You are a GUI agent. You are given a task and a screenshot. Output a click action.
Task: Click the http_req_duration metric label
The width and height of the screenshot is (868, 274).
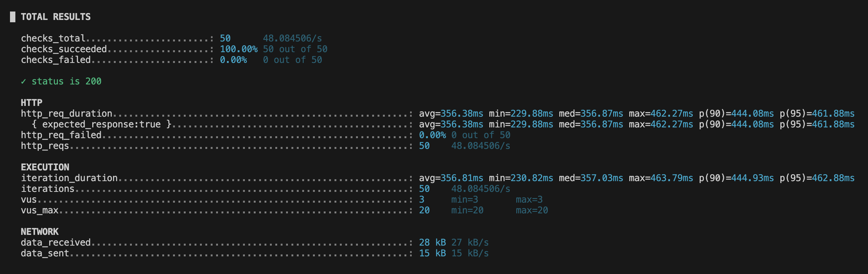pyautogui.click(x=67, y=114)
